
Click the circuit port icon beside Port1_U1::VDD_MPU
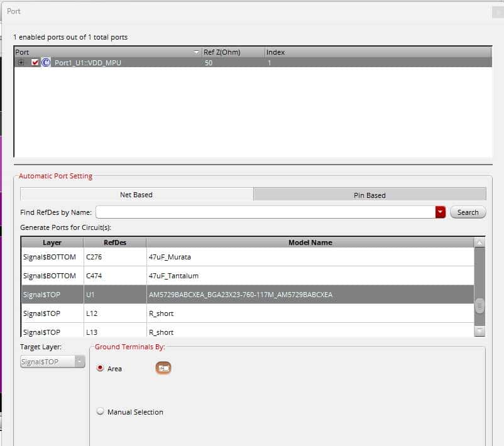click(x=46, y=63)
